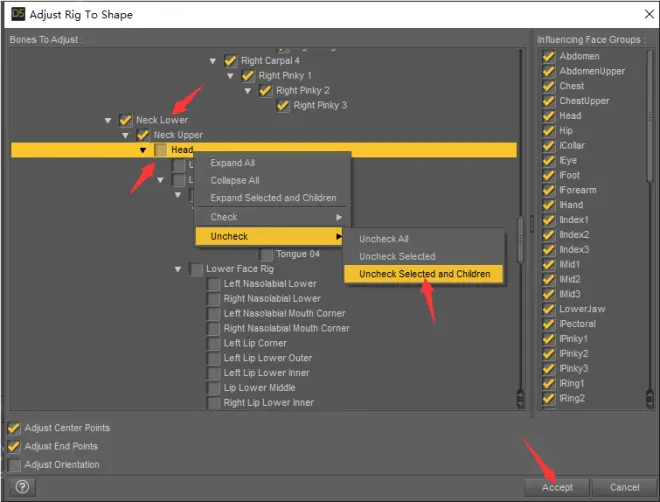Toggle the Neck Upper checkbox
Image resolution: width=660 pixels, height=502 pixels.
[x=143, y=135]
